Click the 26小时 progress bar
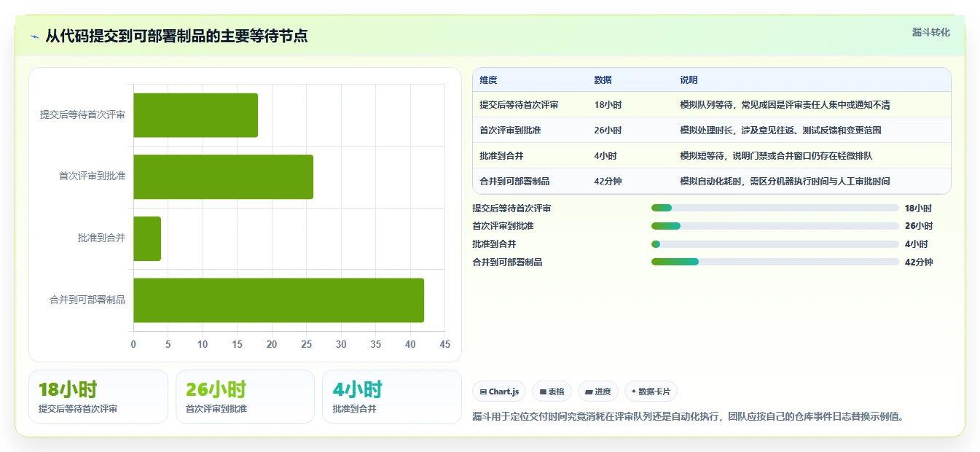 pos(775,226)
